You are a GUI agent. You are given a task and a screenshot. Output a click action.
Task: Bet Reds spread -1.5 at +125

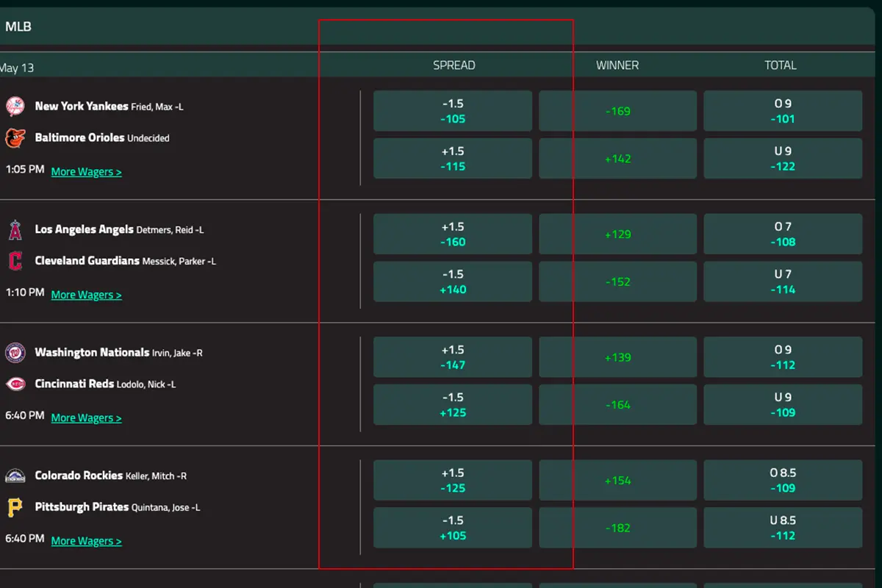click(x=453, y=405)
